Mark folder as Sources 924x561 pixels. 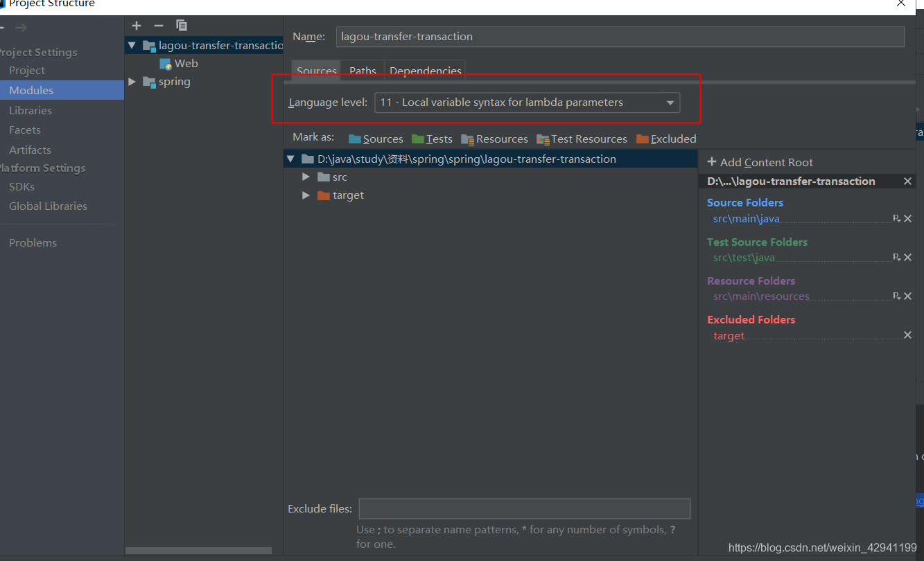tap(376, 139)
